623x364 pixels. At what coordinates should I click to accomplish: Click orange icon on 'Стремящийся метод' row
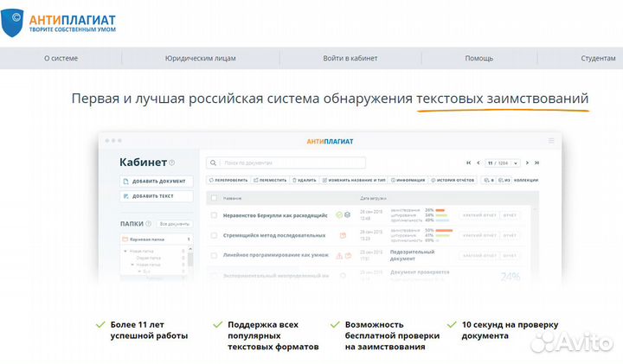[343, 235]
